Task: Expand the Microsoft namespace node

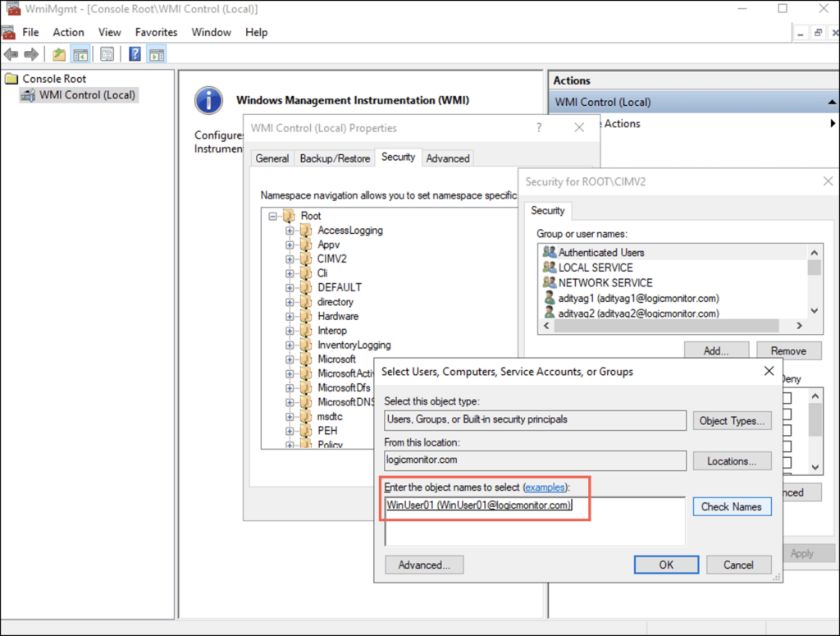Action: pyautogui.click(x=288, y=359)
